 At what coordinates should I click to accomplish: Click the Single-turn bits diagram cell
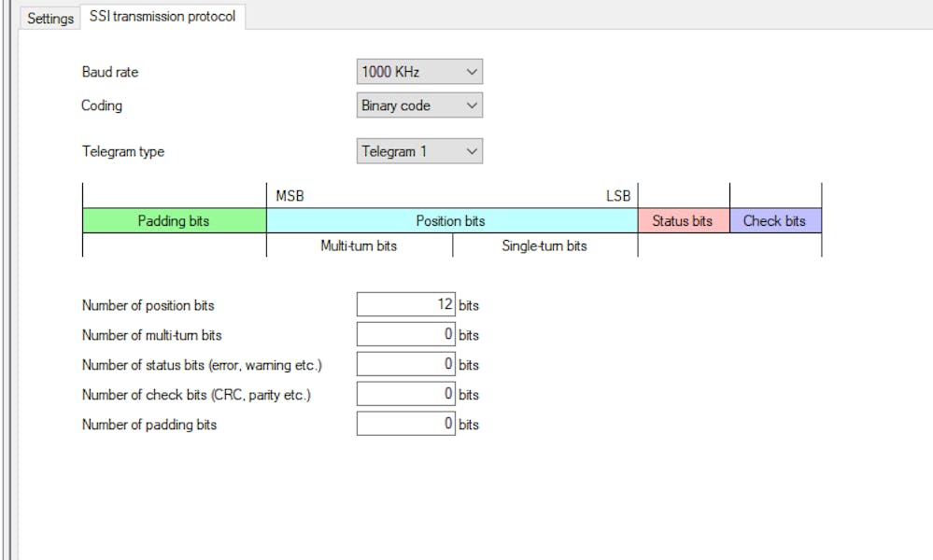click(x=544, y=246)
